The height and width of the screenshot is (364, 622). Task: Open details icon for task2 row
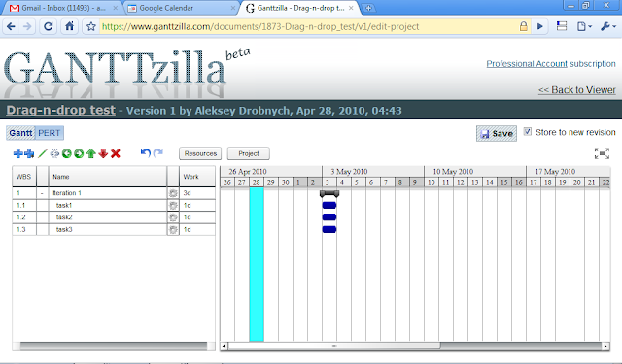point(173,217)
